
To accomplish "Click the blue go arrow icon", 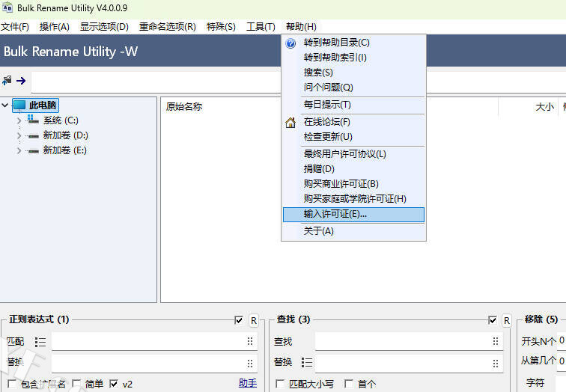I will [21, 80].
